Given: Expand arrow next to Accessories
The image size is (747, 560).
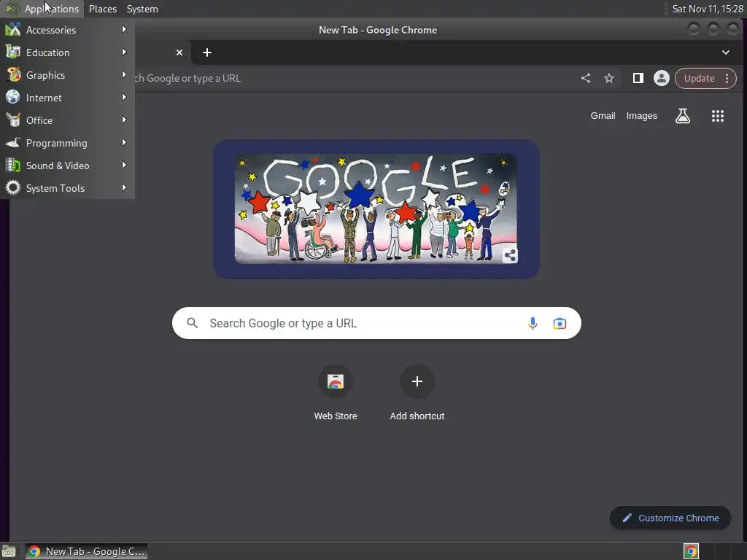Looking at the screenshot, I should (124, 29).
